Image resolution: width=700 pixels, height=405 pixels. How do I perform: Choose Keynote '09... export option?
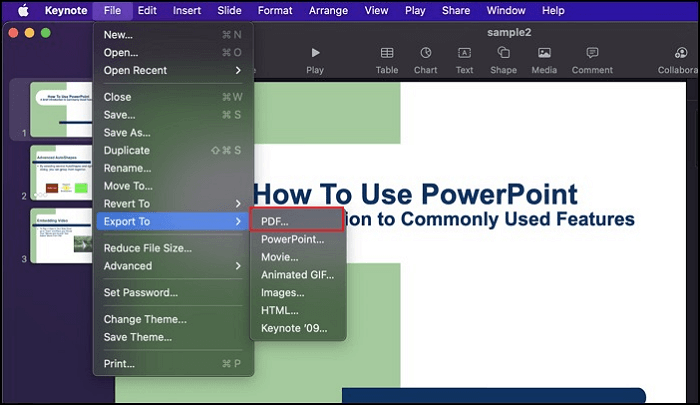[298, 328]
